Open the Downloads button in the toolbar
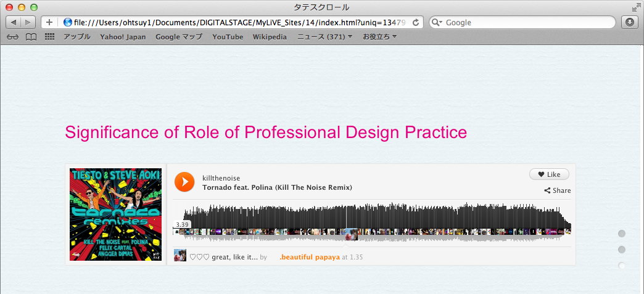644x294 pixels. [x=630, y=22]
